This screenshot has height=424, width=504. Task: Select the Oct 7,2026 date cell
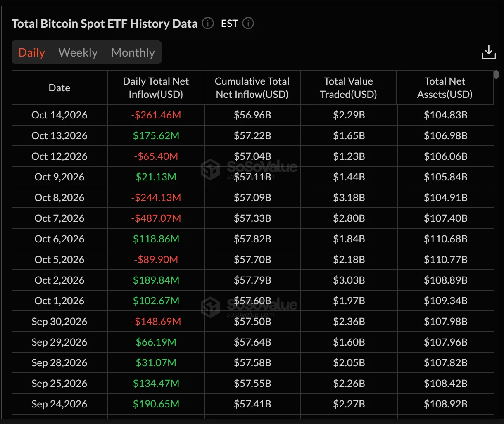click(59, 218)
